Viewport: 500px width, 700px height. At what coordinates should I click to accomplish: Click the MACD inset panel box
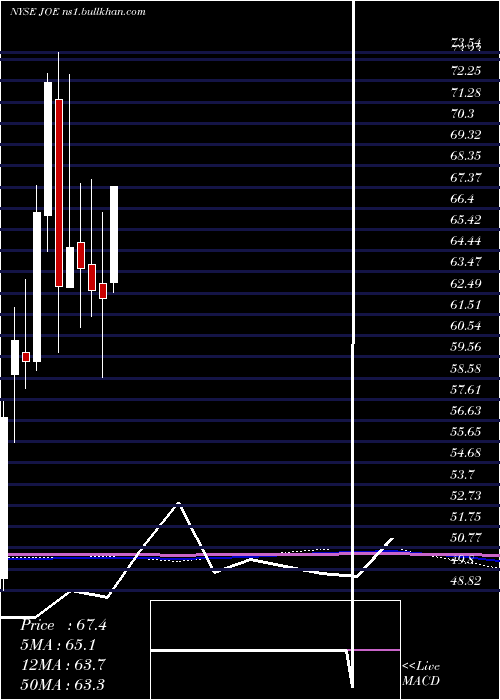pos(275,650)
